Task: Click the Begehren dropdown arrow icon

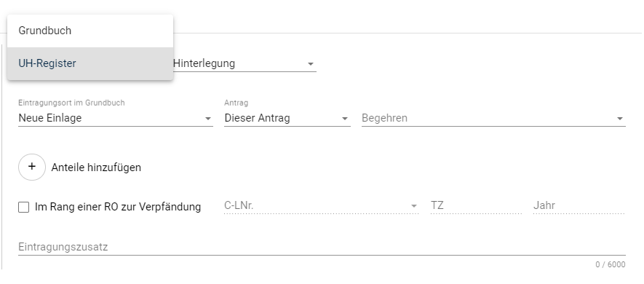Action: tap(619, 119)
